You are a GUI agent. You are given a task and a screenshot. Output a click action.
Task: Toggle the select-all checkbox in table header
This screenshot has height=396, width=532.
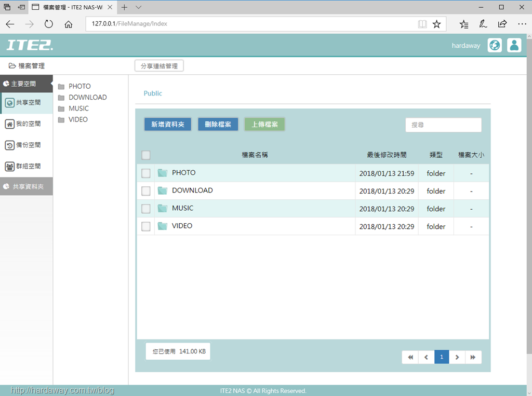click(x=146, y=155)
